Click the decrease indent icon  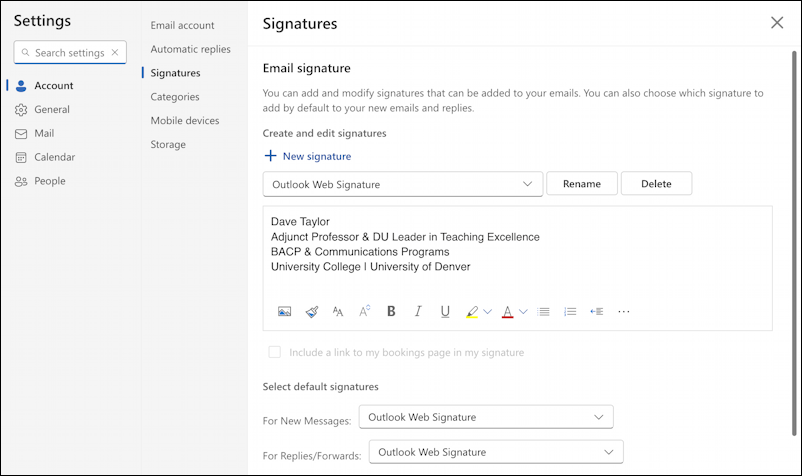[x=597, y=311]
